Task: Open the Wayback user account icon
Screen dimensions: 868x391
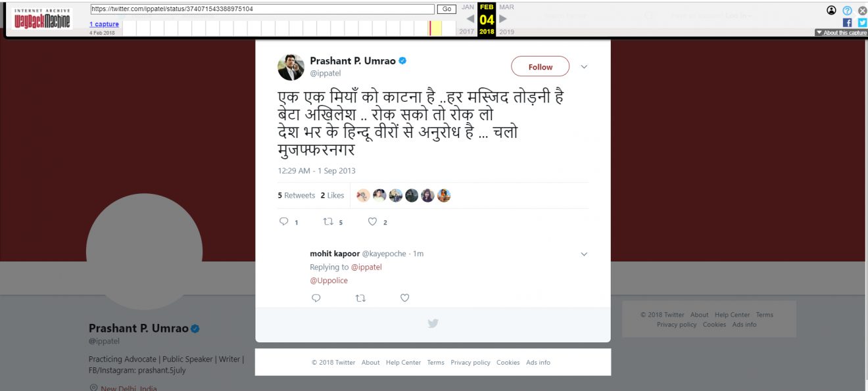Action: pos(832,11)
